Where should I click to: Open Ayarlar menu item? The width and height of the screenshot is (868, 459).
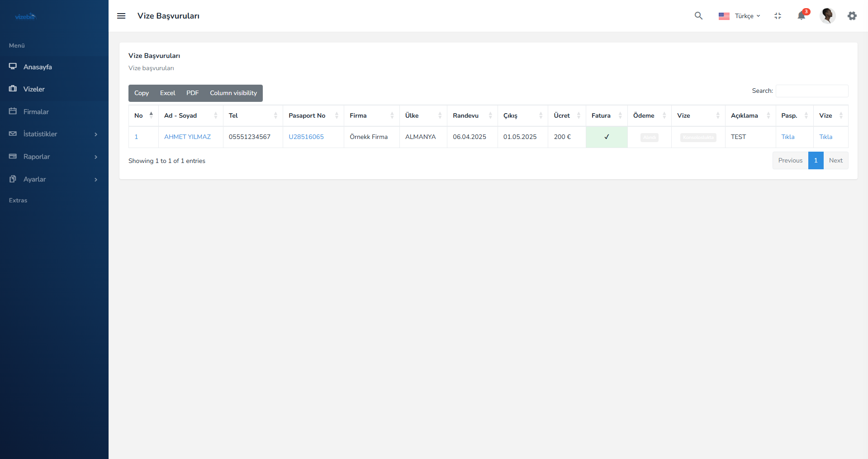coord(54,179)
